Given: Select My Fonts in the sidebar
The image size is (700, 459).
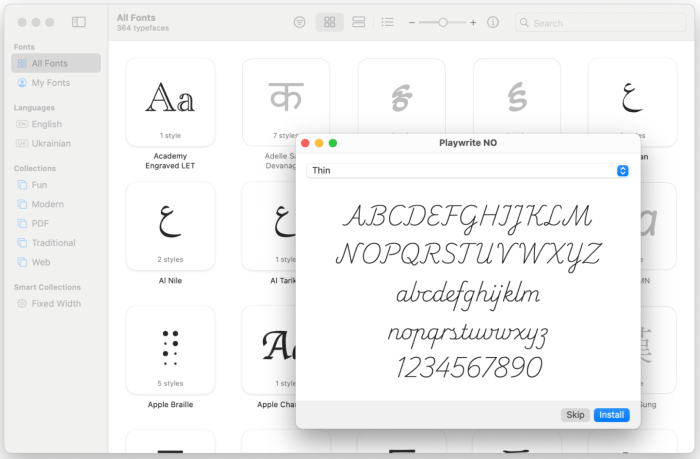Looking at the screenshot, I should tap(56, 83).
